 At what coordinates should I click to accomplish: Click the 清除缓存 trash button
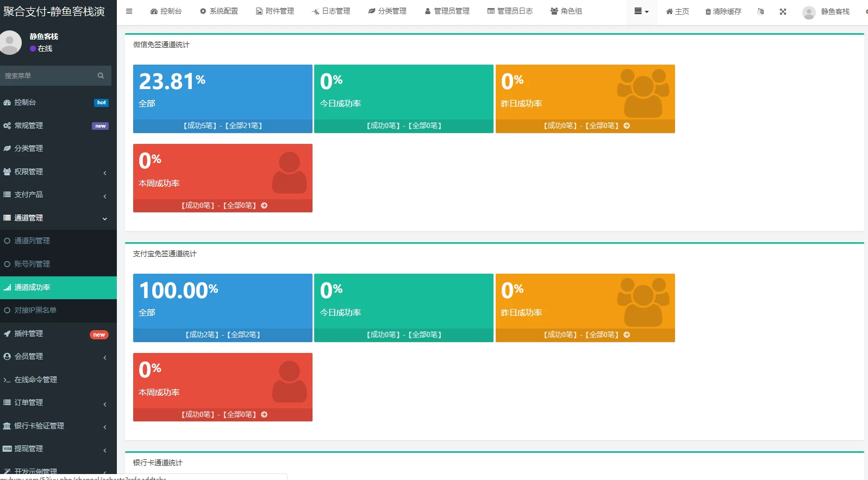point(723,11)
